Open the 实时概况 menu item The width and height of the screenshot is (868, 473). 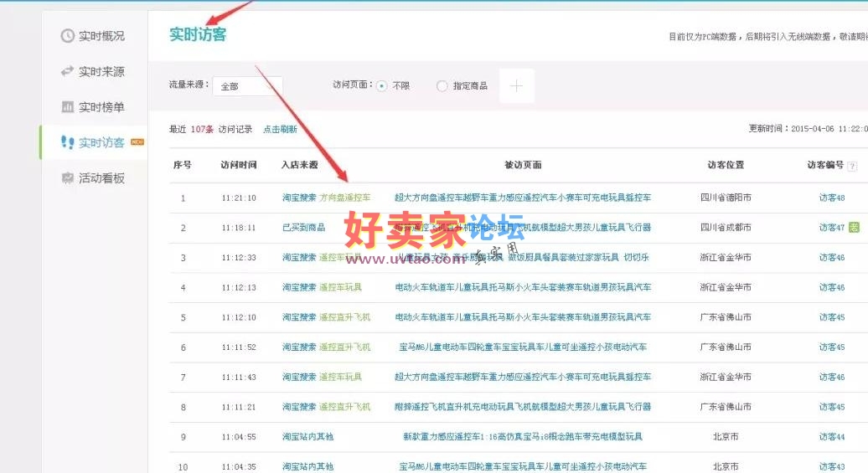click(101, 36)
